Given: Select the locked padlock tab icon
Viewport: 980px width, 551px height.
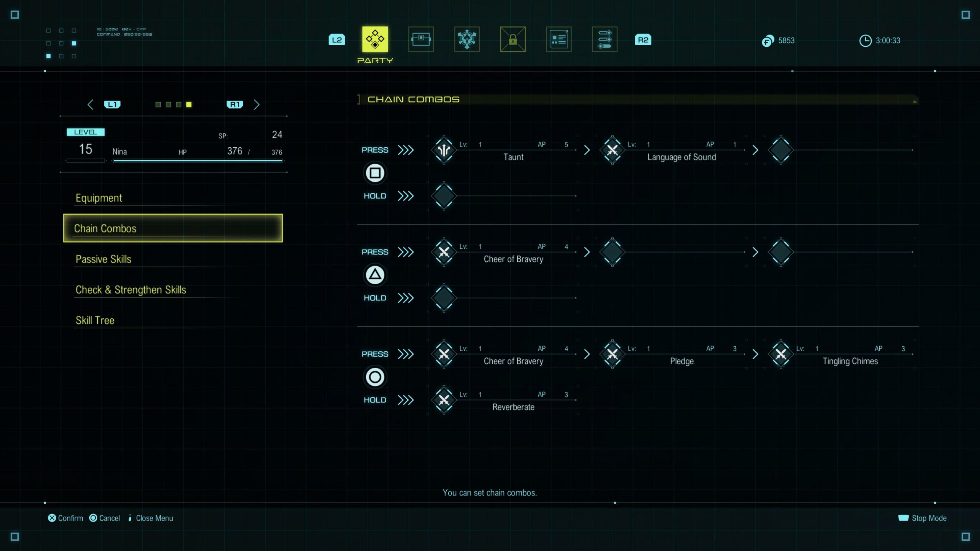Looking at the screenshot, I should coord(513,39).
